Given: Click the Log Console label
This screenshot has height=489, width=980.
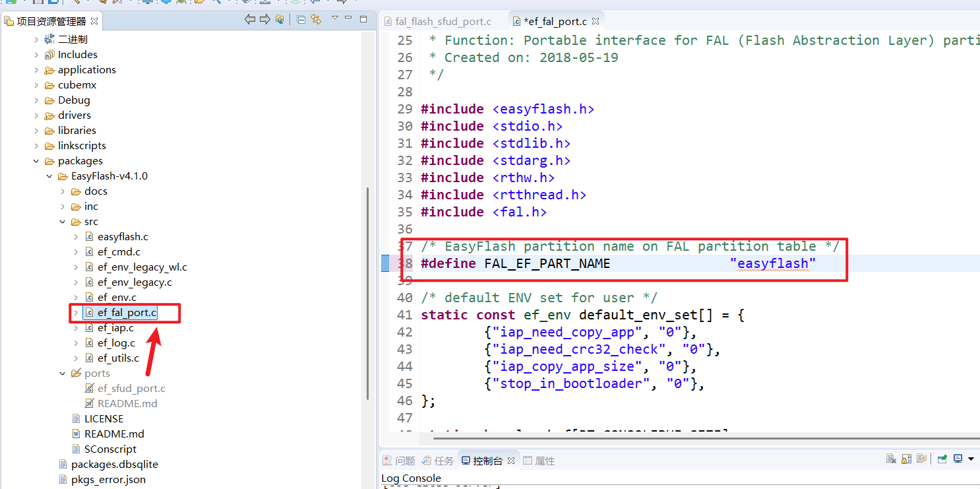Looking at the screenshot, I should point(411,478).
